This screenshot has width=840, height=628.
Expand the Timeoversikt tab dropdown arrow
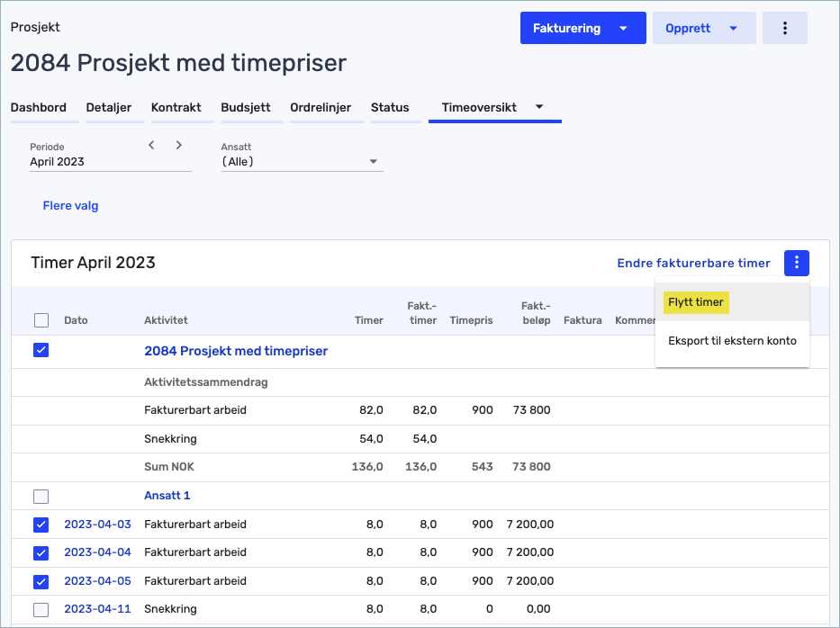pyautogui.click(x=539, y=106)
